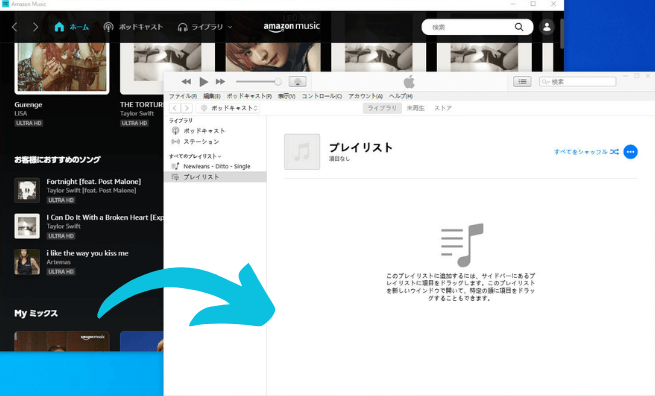
Task: Switch to the iTunes 未再生 tab
Action: point(415,108)
